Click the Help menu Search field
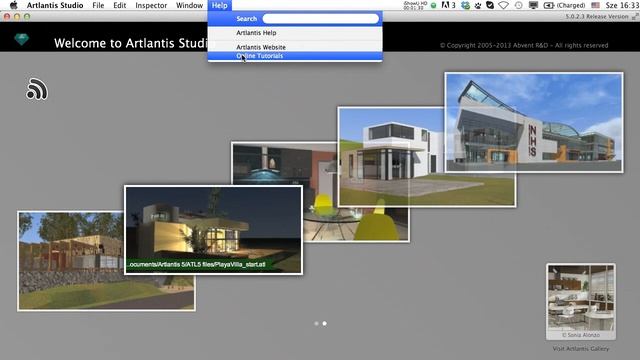The width and height of the screenshot is (640, 360). [321, 19]
